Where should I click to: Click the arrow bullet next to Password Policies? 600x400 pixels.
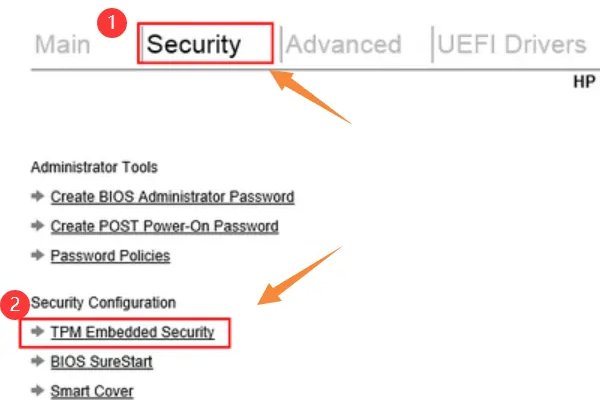38,255
